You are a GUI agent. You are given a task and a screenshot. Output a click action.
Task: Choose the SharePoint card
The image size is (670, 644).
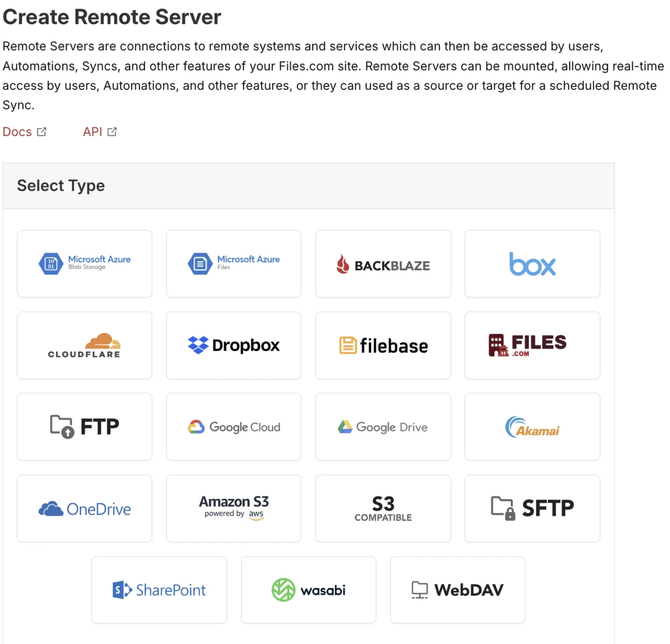click(159, 590)
